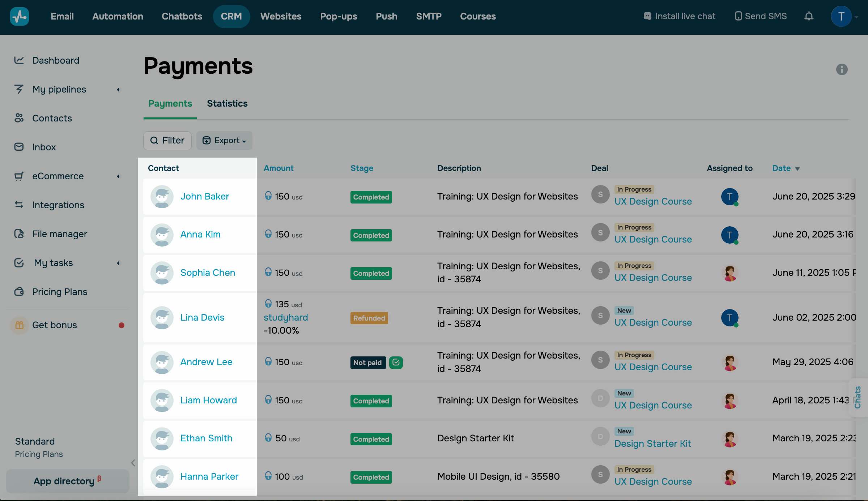The width and height of the screenshot is (868, 501).
Task: Open the Send SMS option
Action: coord(761,16)
